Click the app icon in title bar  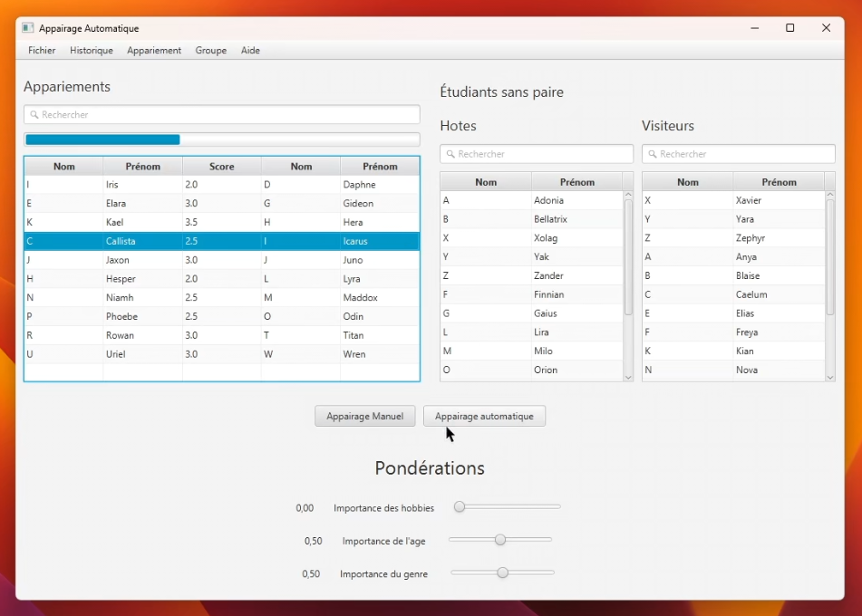point(28,28)
